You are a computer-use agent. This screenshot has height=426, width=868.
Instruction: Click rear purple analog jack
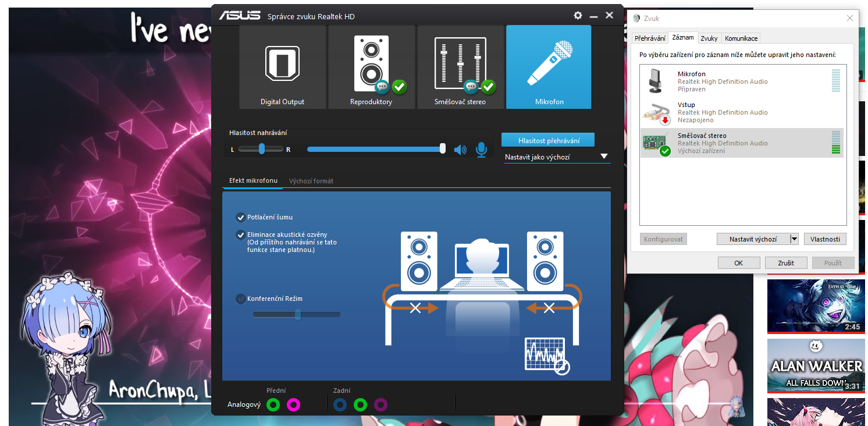point(380,404)
